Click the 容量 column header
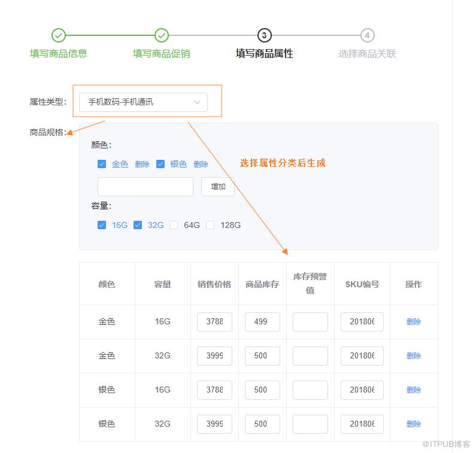This screenshot has height=453, width=476. [x=162, y=284]
